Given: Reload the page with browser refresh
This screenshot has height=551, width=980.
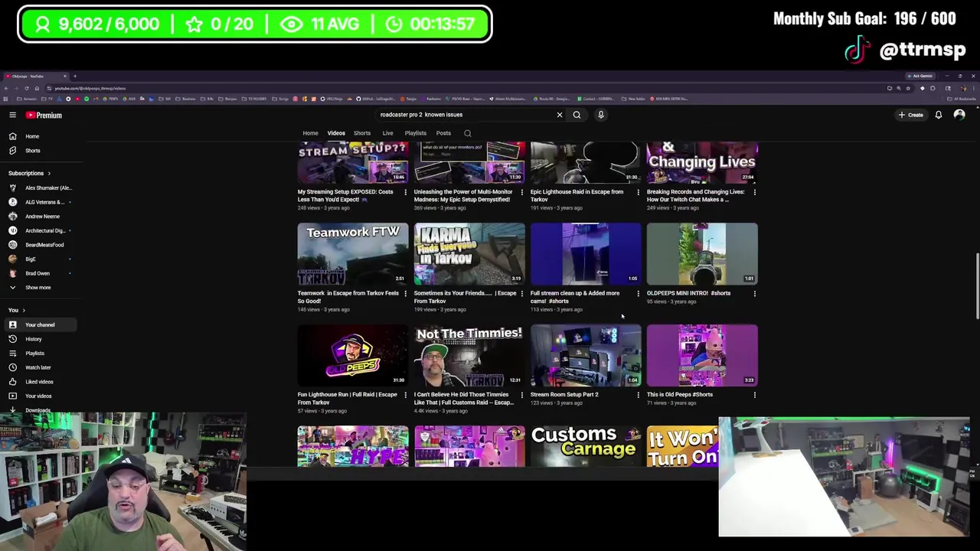Looking at the screenshot, I should point(27,88).
